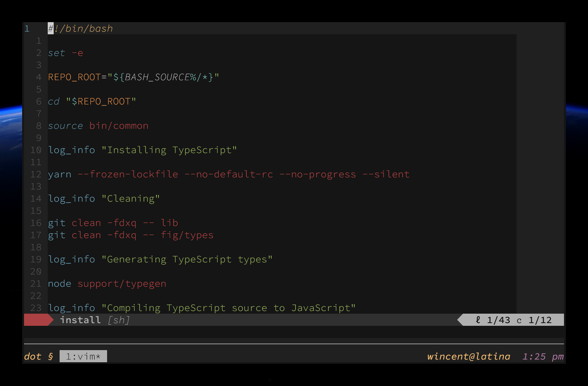Click the dot session name in tmux
Screen dimensions: 588x386
(33, 356)
